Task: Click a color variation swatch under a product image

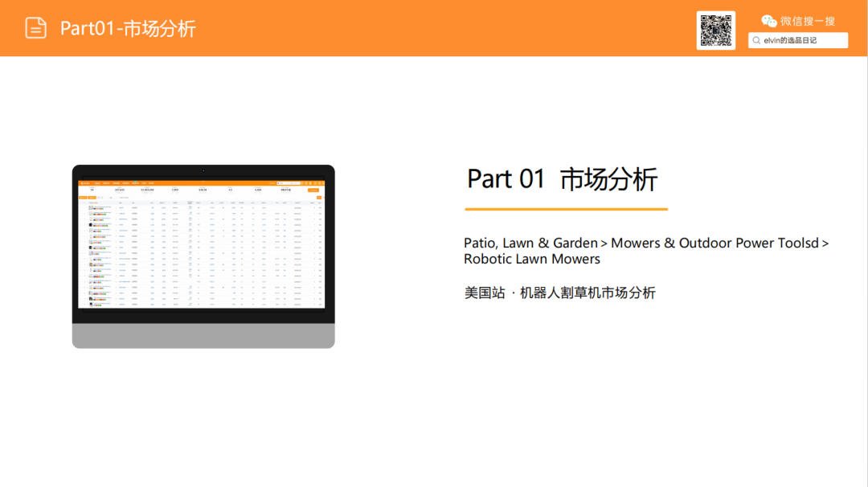Action: coord(96,210)
